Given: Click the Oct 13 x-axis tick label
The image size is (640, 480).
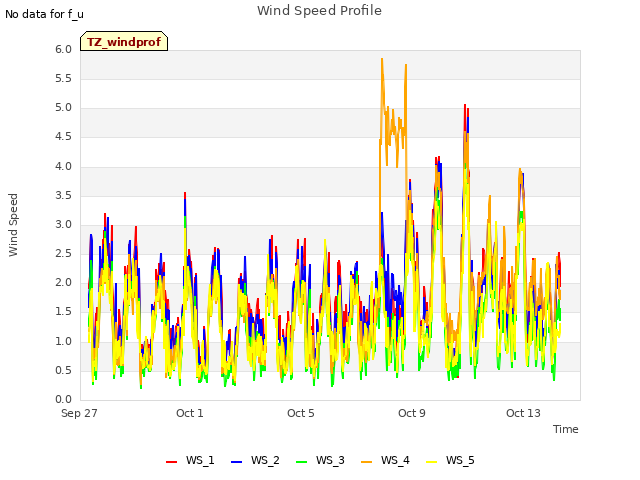Looking at the screenshot, I should click(523, 413).
